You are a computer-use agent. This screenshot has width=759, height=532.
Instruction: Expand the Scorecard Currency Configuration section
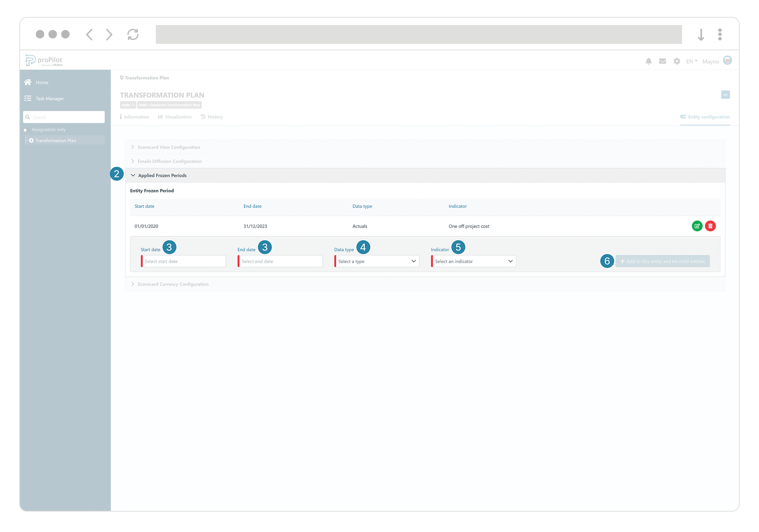(173, 284)
